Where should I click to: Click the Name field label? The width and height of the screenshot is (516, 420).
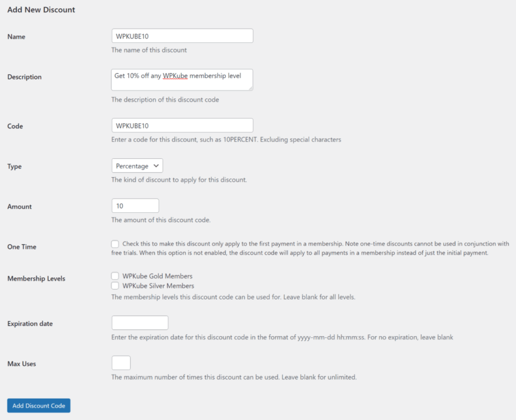coord(16,37)
